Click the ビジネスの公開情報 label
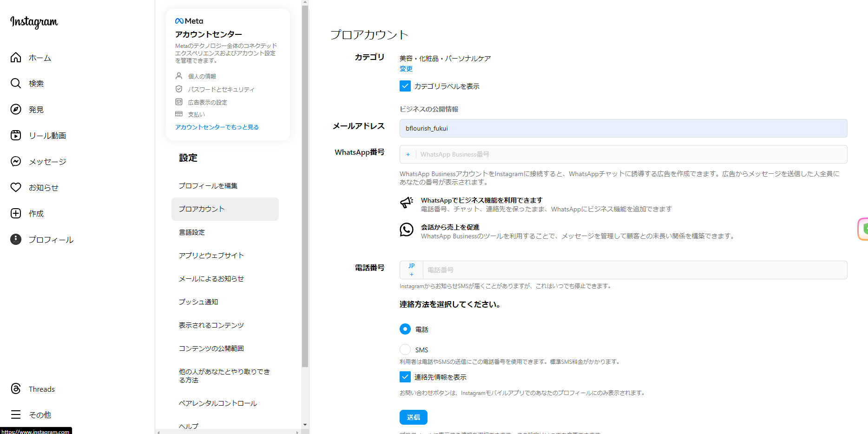 pyautogui.click(x=429, y=109)
